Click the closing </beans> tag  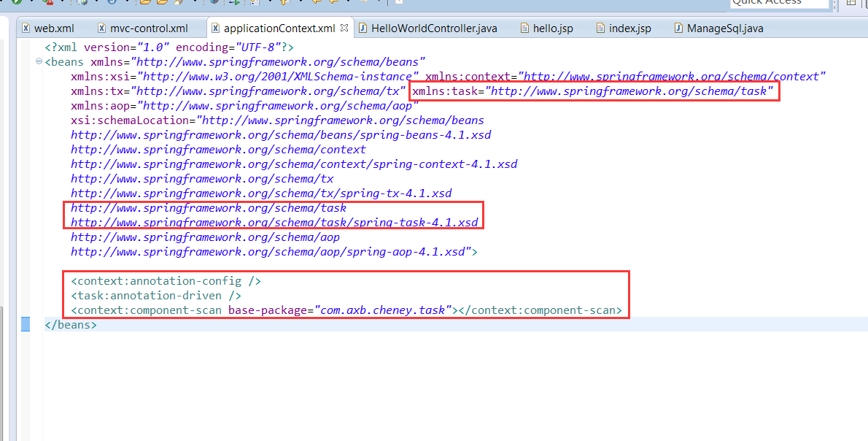coord(71,325)
